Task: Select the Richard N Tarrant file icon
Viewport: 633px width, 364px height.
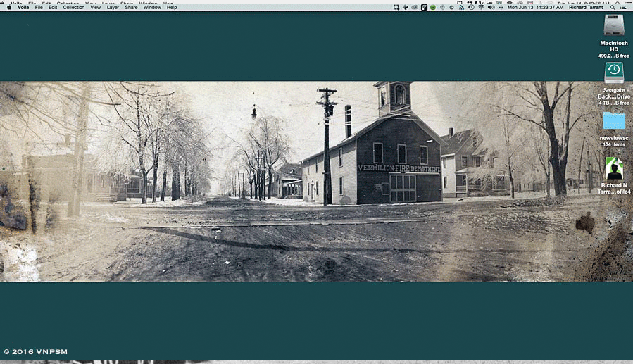Action: click(614, 168)
